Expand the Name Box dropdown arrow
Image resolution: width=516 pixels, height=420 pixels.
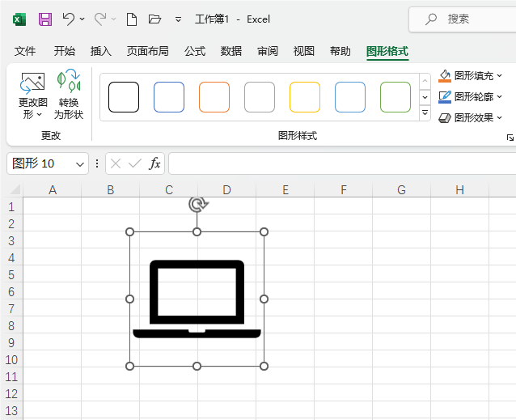[80, 163]
